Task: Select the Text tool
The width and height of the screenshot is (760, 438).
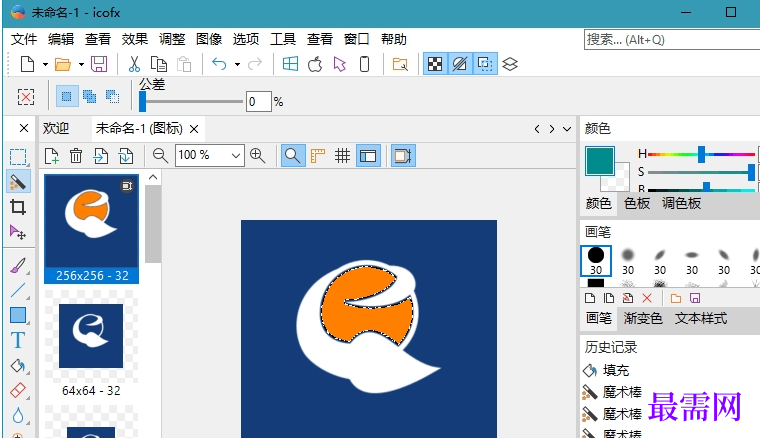Action: point(18,340)
